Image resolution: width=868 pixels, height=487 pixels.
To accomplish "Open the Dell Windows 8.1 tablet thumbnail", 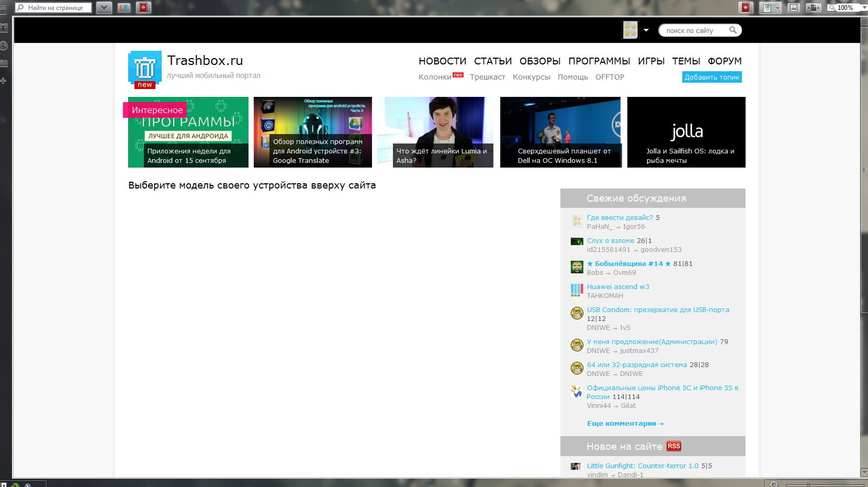I will point(560,132).
